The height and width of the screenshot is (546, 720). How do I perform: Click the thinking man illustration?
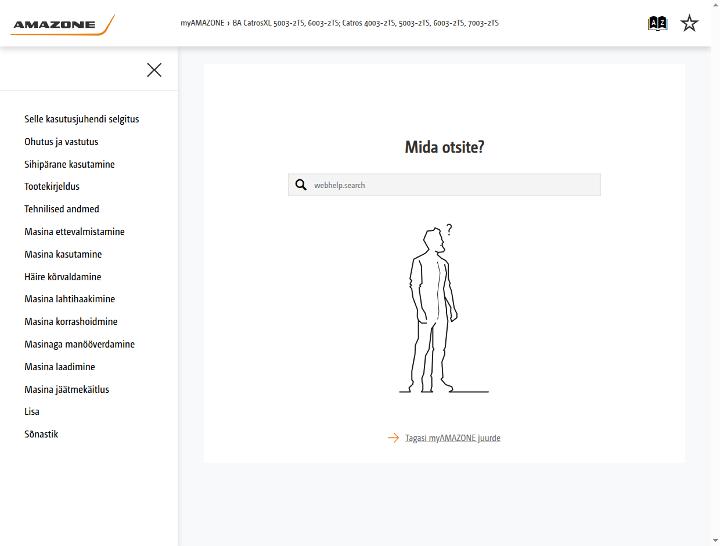tap(444, 310)
